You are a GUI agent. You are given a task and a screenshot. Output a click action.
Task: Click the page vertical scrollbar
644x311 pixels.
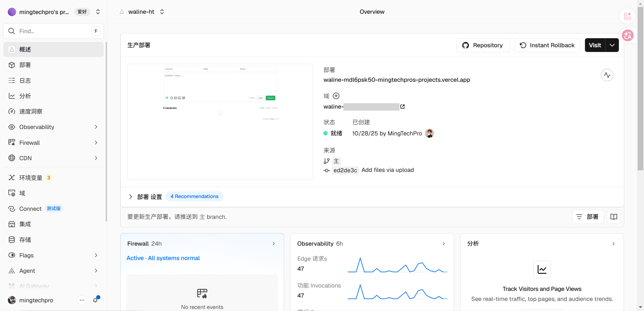tap(640, 89)
